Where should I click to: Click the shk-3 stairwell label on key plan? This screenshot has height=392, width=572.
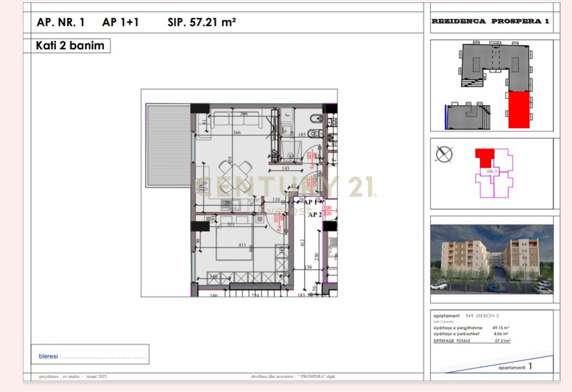coord(492,171)
